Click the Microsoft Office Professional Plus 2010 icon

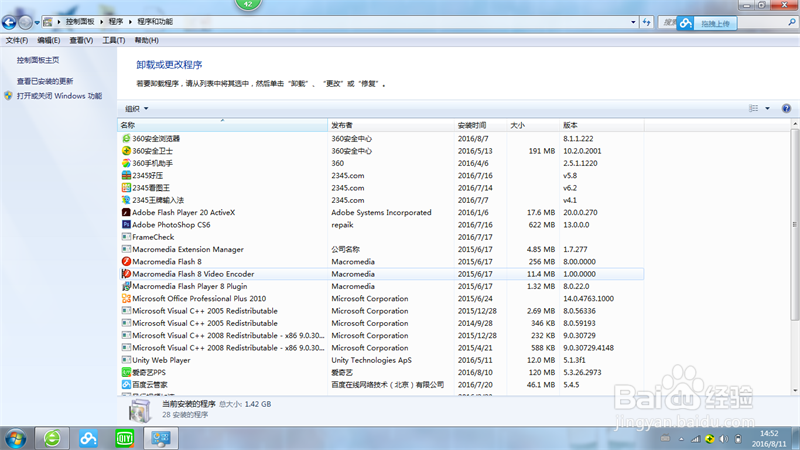(126, 298)
